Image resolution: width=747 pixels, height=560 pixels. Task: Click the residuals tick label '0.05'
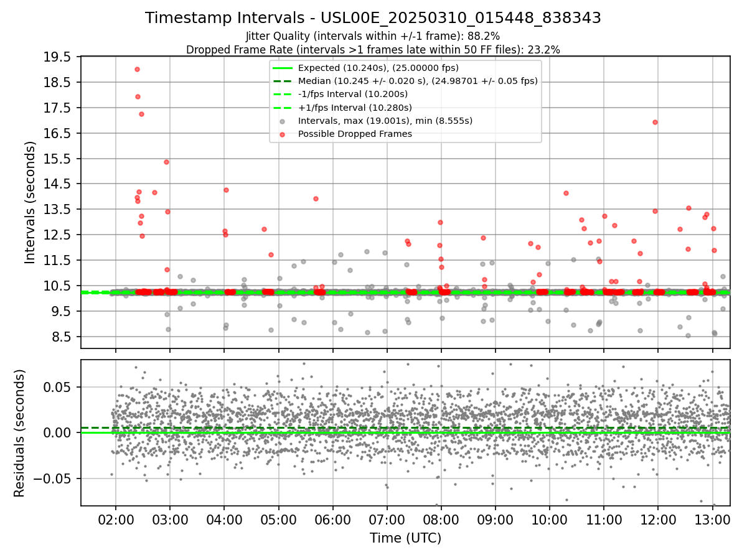[59, 387]
